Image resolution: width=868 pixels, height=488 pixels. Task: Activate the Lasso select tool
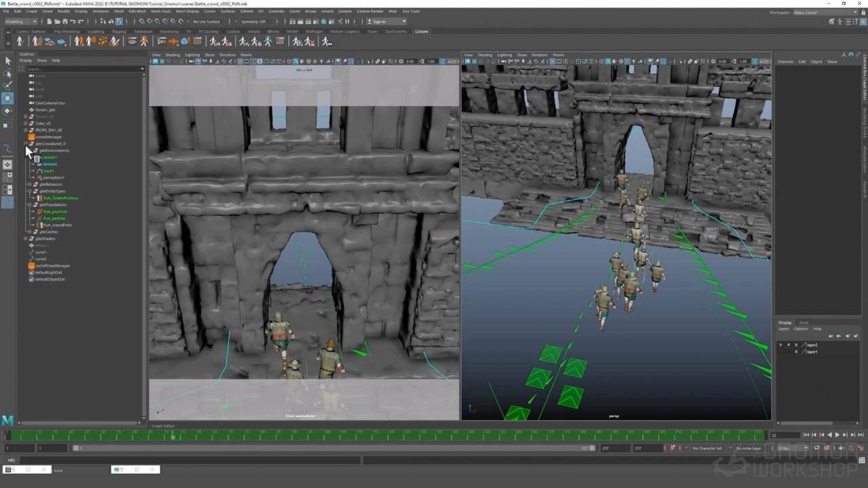(8, 73)
